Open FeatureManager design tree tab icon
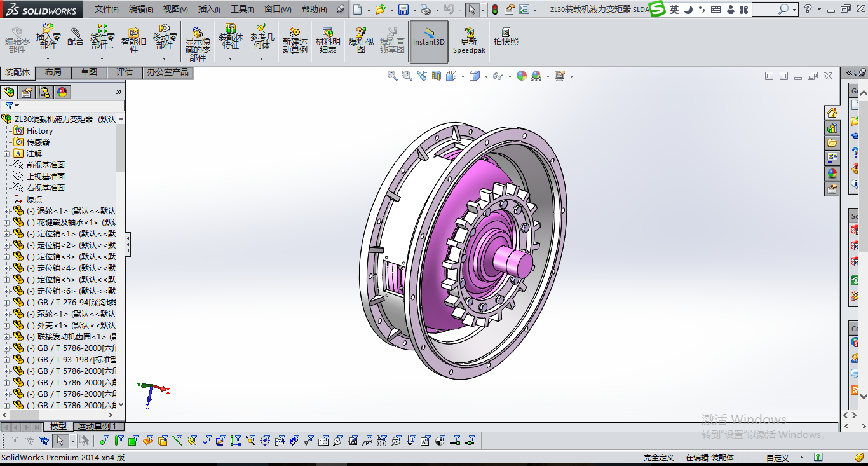Image resolution: width=868 pixels, height=466 pixels. (x=9, y=92)
